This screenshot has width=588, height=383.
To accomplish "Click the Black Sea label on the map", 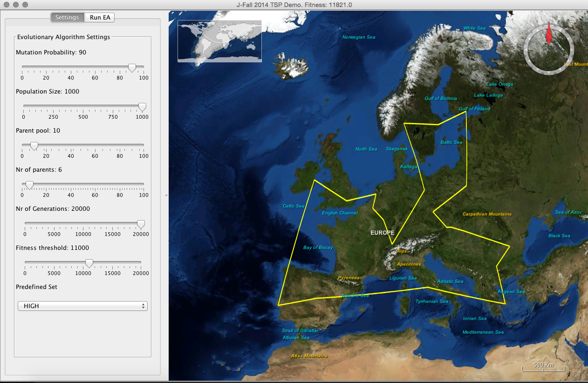I will click(x=559, y=236).
